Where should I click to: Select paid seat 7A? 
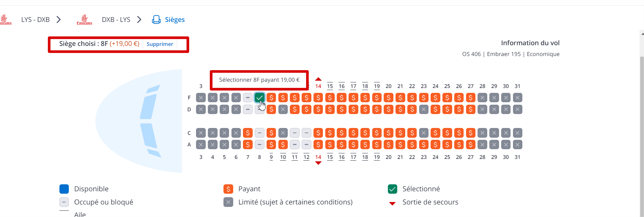pyautogui.click(x=248, y=144)
